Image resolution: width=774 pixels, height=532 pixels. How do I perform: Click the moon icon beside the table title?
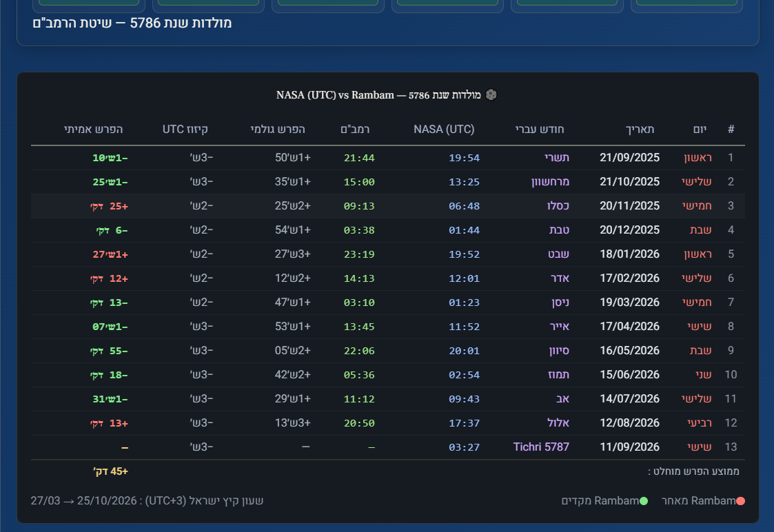click(491, 94)
